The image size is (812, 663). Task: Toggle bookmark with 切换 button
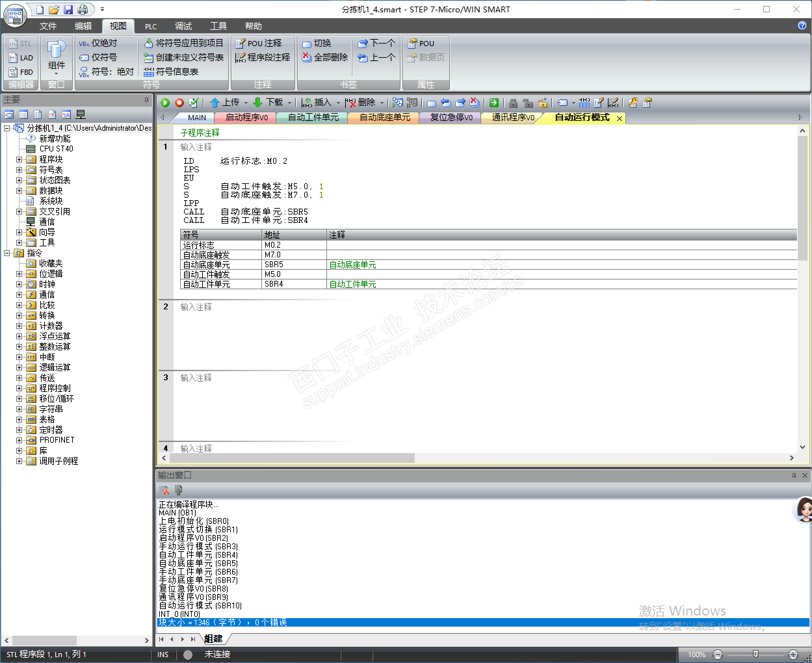tap(317, 43)
